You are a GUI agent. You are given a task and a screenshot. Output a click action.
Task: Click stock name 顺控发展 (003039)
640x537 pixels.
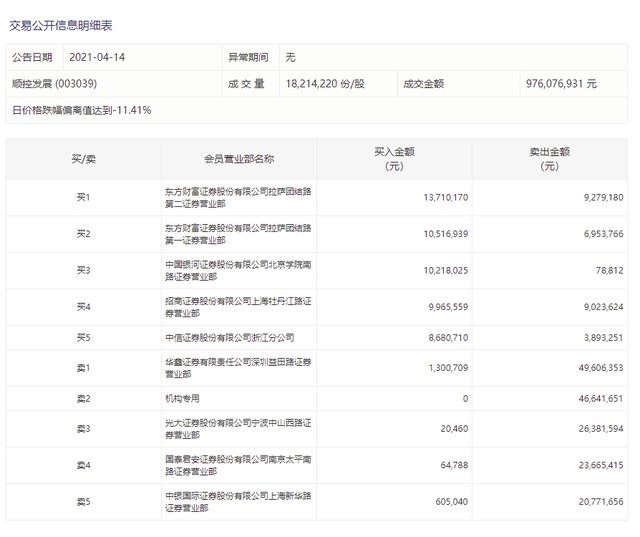pyautogui.click(x=54, y=84)
